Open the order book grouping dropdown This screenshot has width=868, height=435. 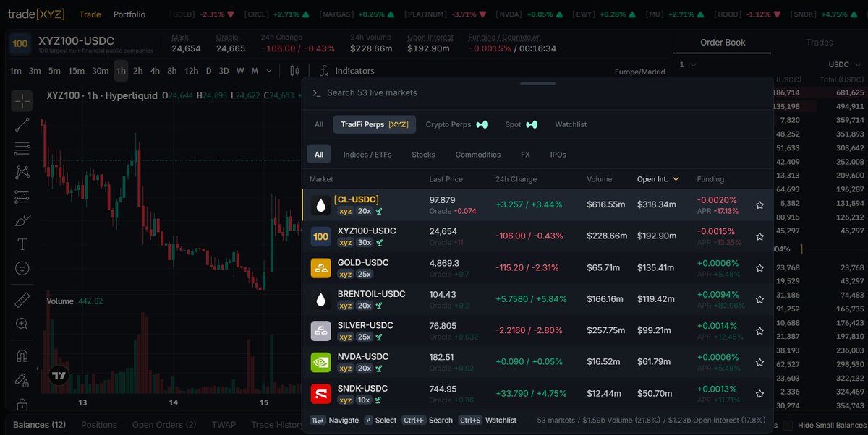point(687,64)
